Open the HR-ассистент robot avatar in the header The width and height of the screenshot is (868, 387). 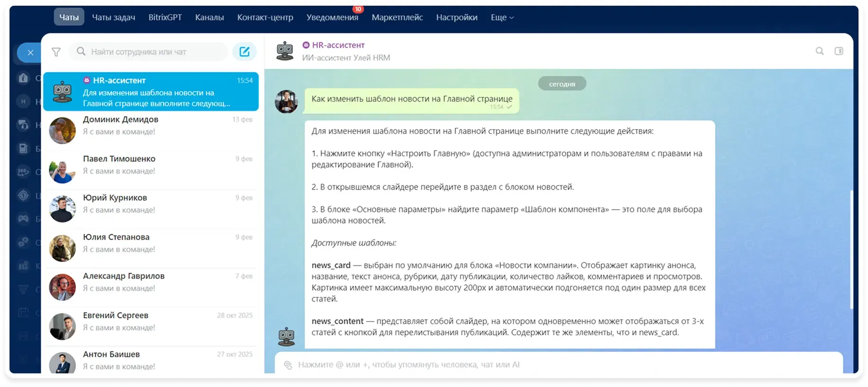click(x=285, y=51)
